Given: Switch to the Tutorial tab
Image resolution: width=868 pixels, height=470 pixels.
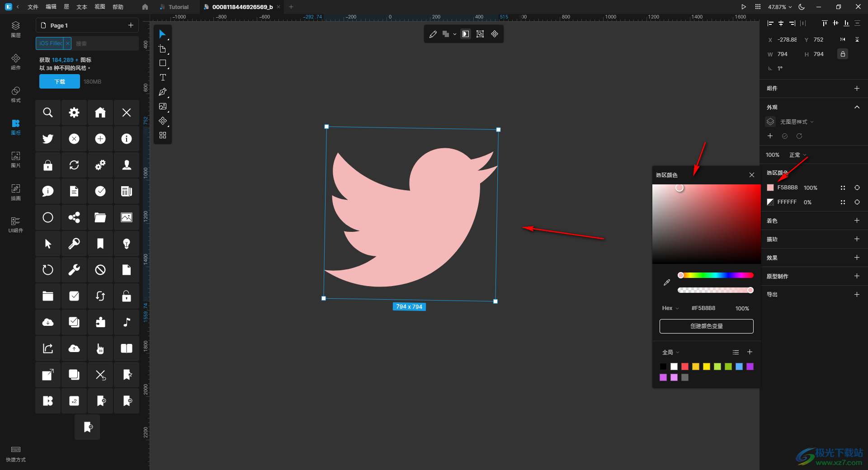Looking at the screenshot, I should tap(175, 7).
